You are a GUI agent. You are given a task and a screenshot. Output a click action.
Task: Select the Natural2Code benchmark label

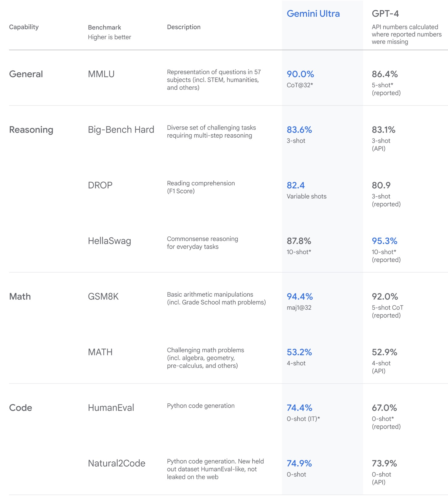click(x=116, y=463)
